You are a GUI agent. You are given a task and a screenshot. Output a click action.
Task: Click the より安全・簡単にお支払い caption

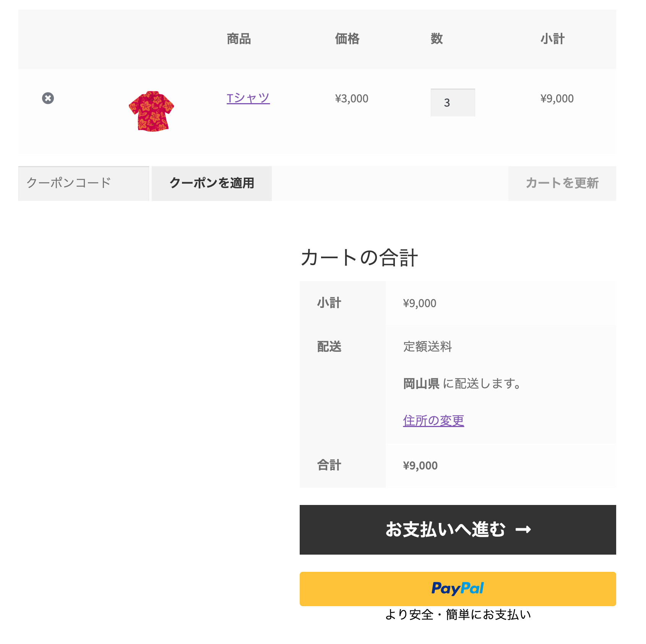(458, 615)
